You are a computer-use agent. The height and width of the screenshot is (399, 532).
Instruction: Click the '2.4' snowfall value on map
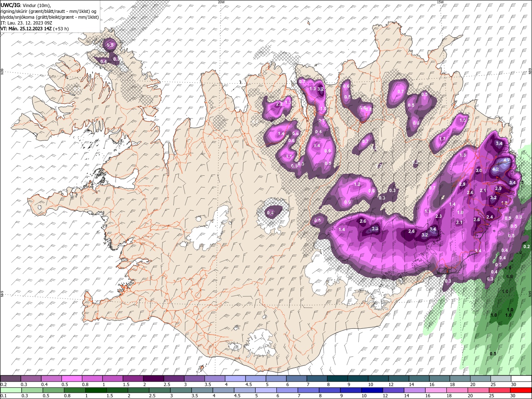point(490,217)
